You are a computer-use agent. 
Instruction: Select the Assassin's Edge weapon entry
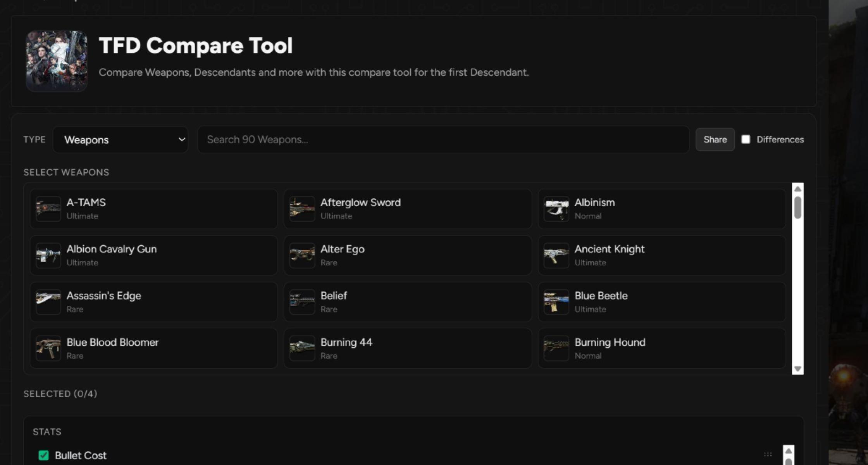coord(153,301)
